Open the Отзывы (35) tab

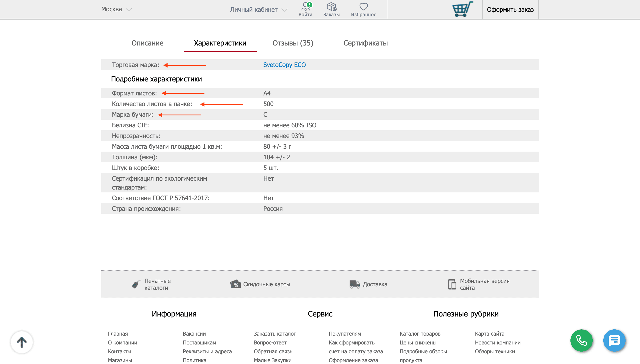293,43
